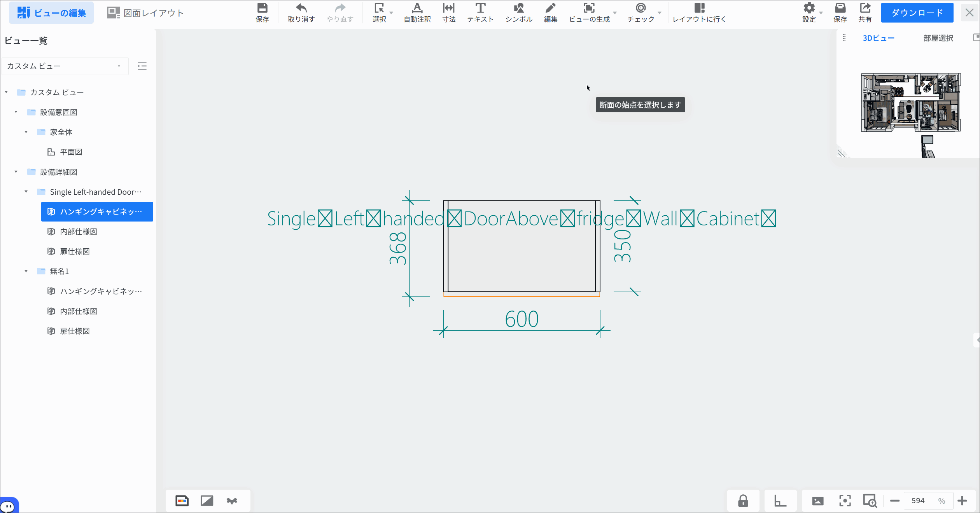Viewport: 980px width, 513px height.
Task: Zoom out with the minus button
Action: click(895, 501)
